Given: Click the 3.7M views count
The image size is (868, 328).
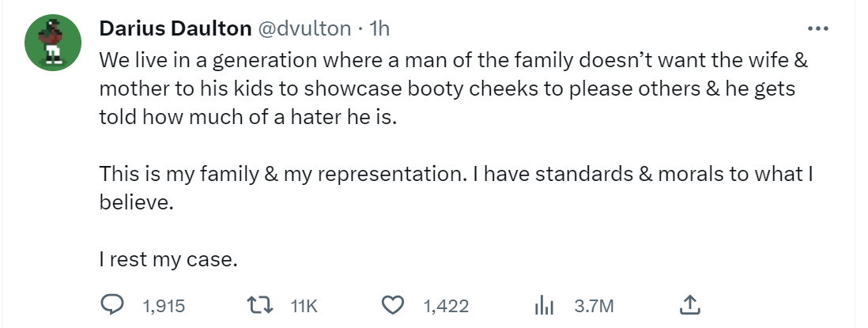Looking at the screenshot, I should pyautogui.click(x=594, y=306).
